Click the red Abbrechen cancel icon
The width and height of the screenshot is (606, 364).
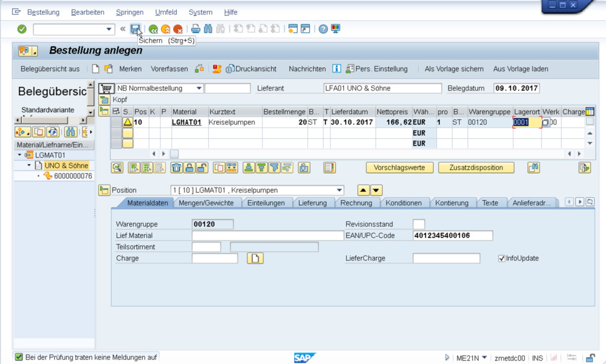pos(178,29)
